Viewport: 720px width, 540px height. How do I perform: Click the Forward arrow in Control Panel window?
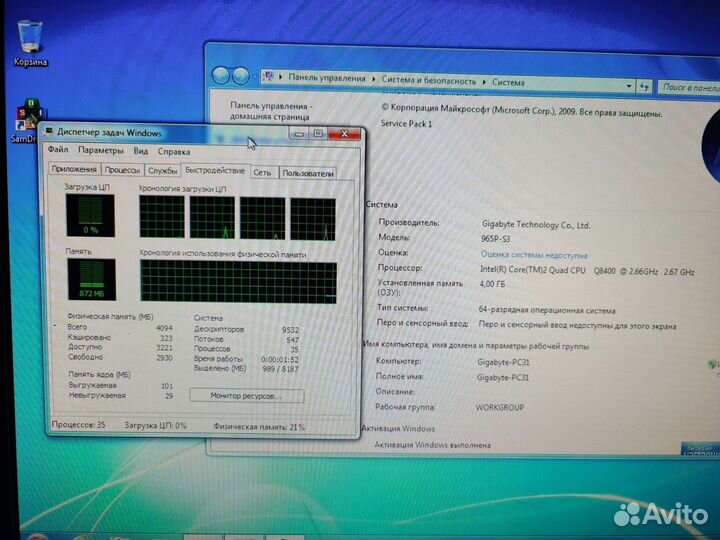point(242,75)
